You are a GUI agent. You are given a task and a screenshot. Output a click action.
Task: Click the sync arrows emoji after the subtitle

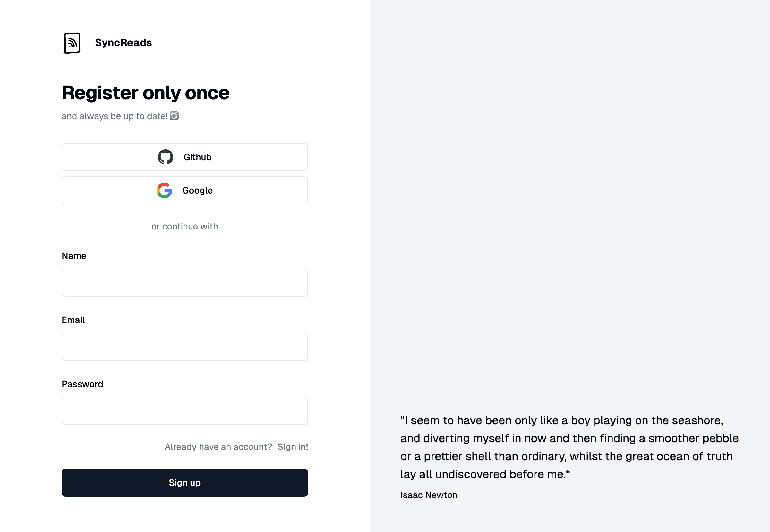click(x=174, y=116)
